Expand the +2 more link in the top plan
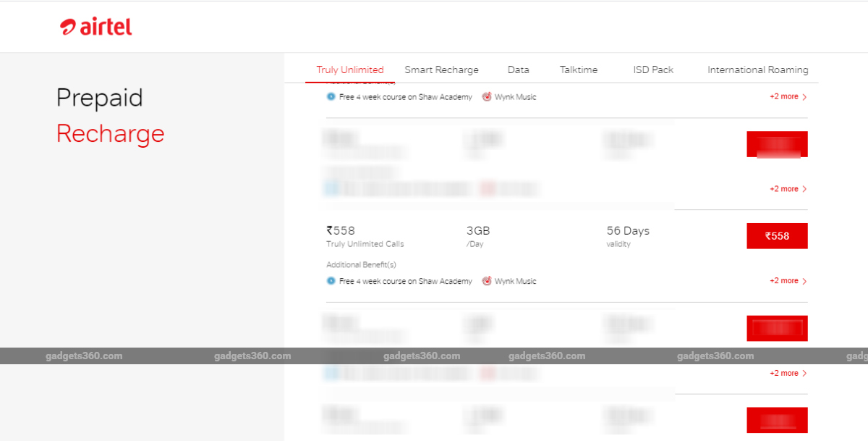The height and width of the screenshot is (441, 868). coord(786,96)
